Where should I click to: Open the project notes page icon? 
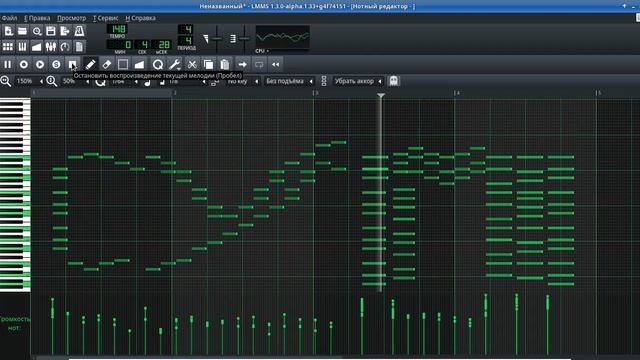click(x=79, y=47)
